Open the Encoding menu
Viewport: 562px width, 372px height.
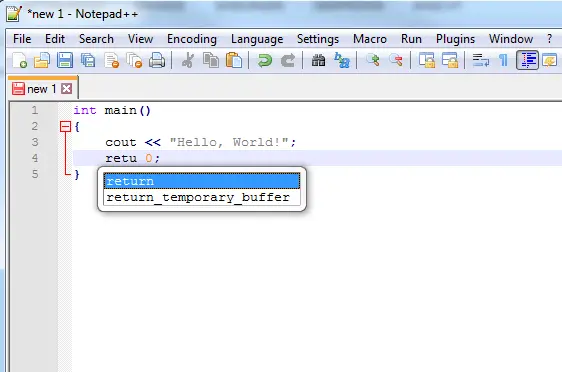[x=192, y=39]
